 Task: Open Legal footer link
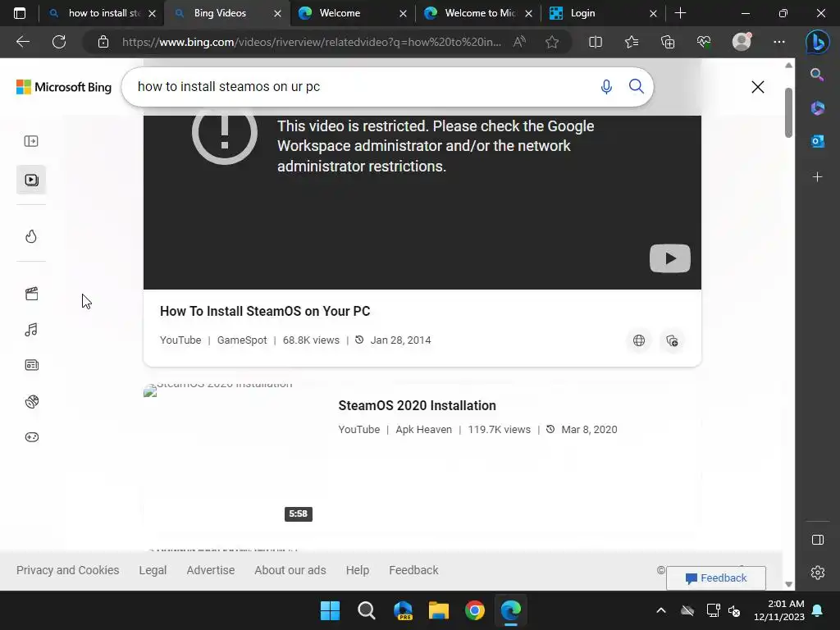click(153, 570)
